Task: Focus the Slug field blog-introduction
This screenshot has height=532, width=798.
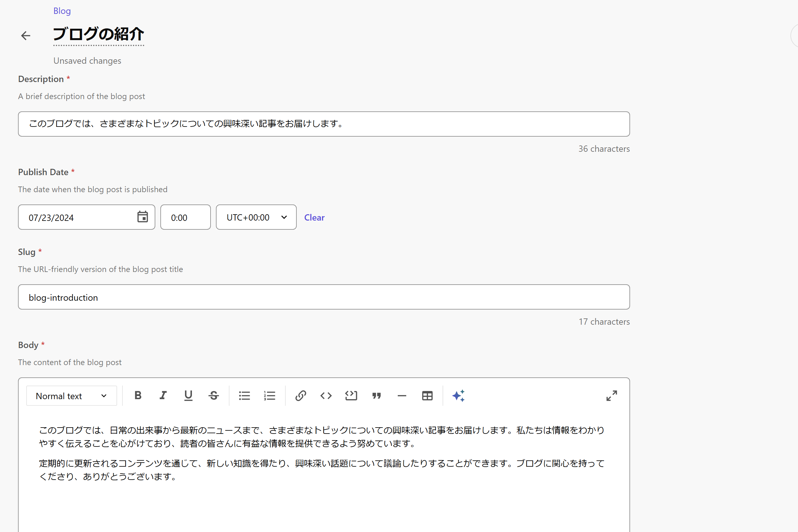Action: [324, 297]
